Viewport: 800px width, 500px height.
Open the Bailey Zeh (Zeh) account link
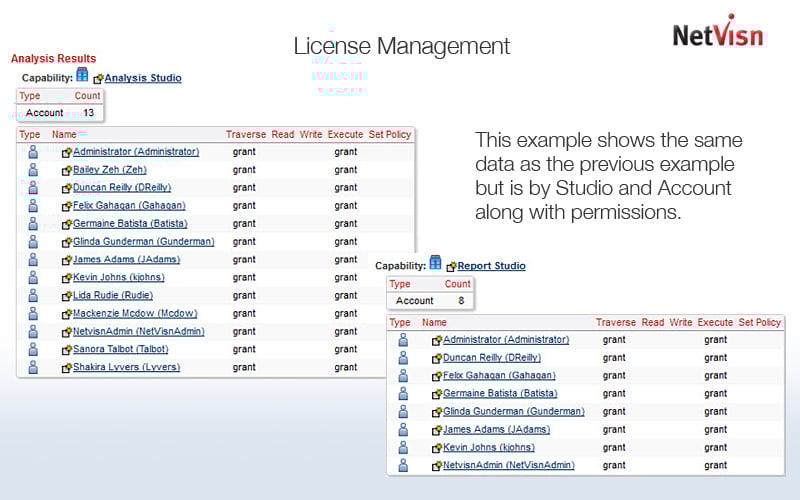click(116, 170)
